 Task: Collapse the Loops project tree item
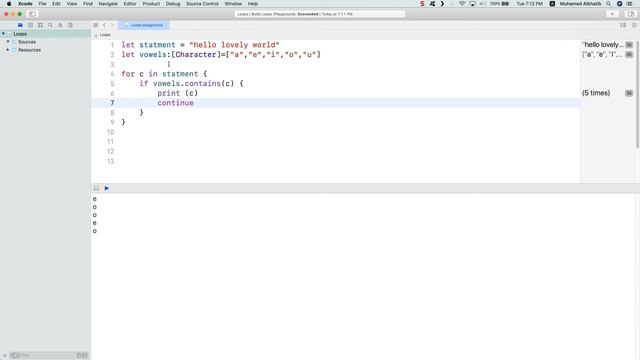tap(4, 34)
